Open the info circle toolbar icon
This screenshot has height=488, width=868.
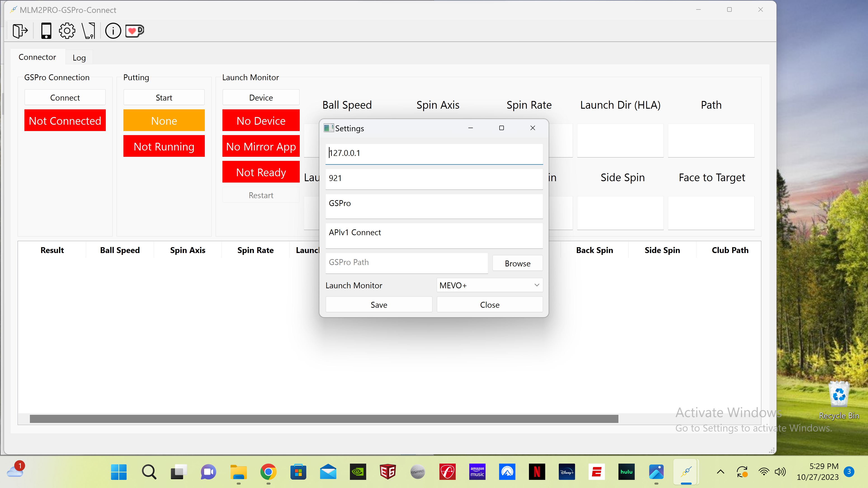click(113, 31)
